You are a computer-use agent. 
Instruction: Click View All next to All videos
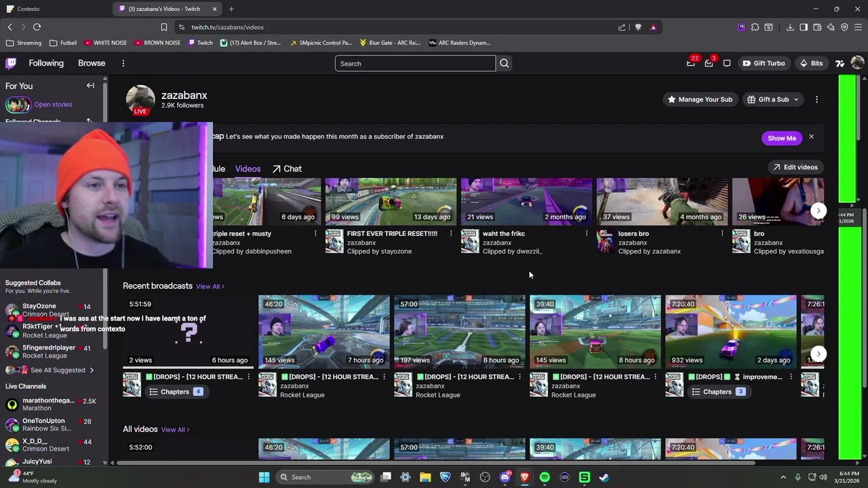pyautogui.click(x=175, y=430)
